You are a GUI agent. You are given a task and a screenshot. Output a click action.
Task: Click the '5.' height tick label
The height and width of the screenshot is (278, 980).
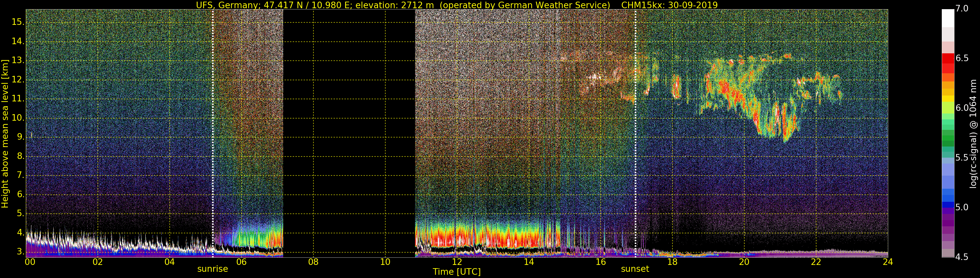20,213
